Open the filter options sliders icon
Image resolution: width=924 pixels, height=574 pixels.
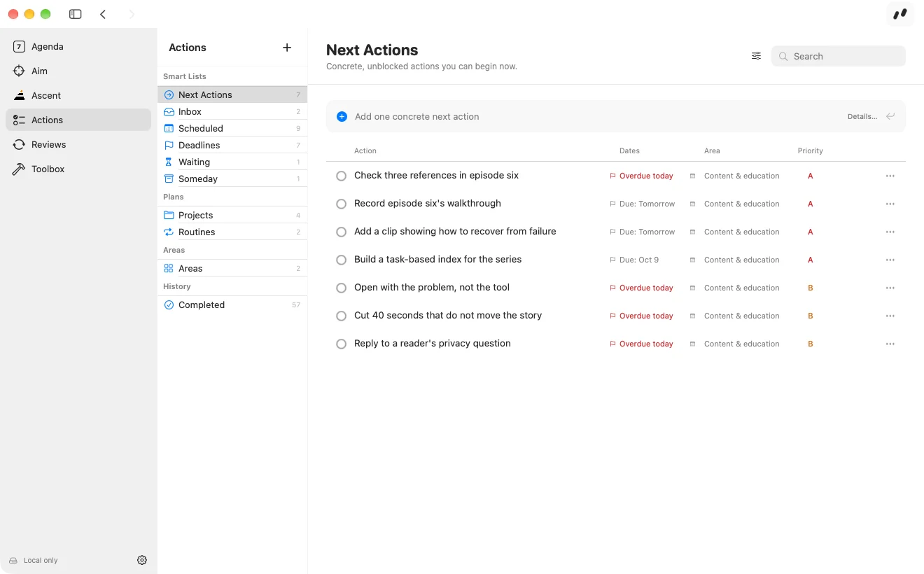[x=756, y=56]
